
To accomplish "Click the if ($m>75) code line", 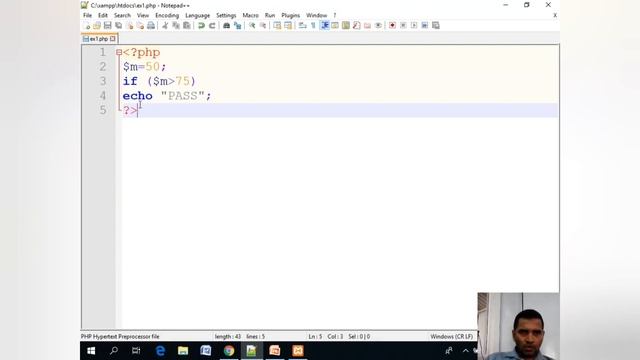I will click(159, 81).
